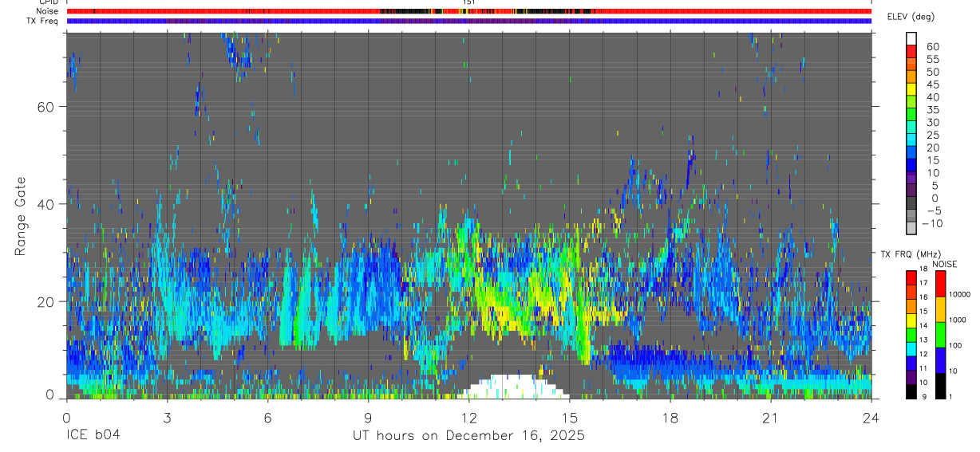This screenshot has height=452, width=980.
Task: Pick the red 55–60 degree ELEV swatch
Action: click(911, 52)
